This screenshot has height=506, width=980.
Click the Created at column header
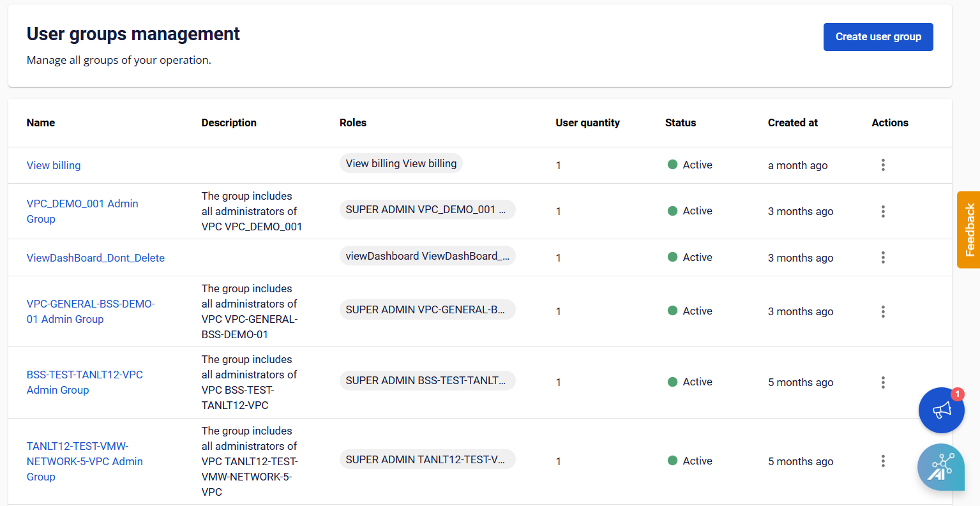click(792, 123)
